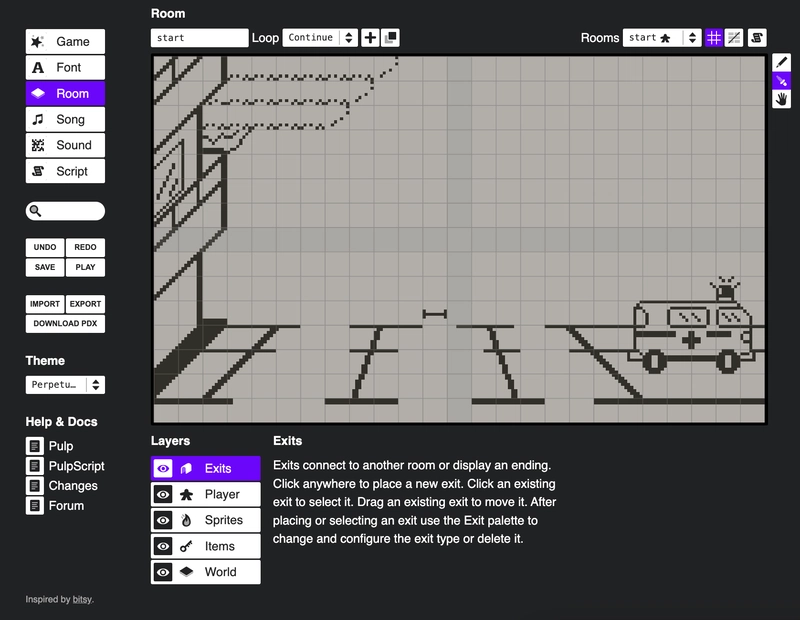Toggle Sprites layer visibility eye

click(163, 520)
